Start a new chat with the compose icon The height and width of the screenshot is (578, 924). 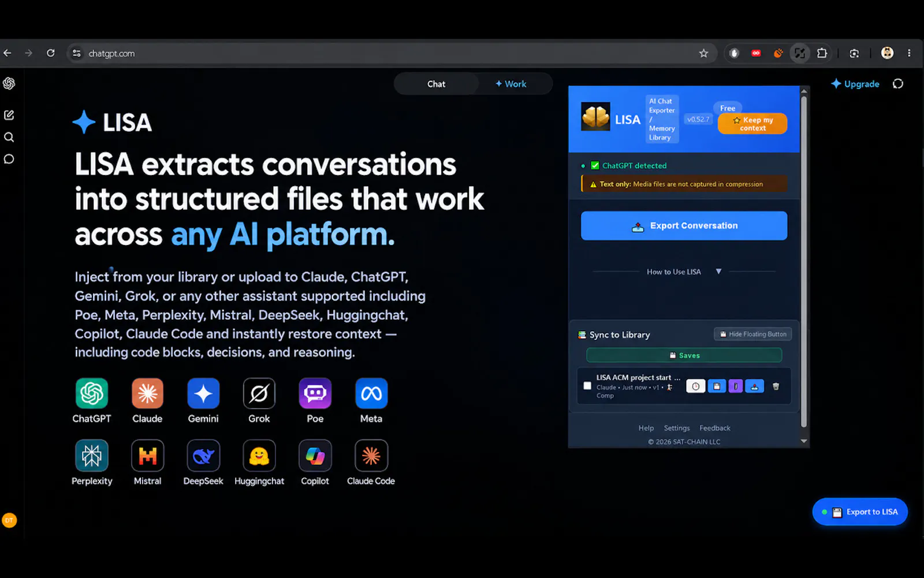pyautogui.click(x=9, y=115)
